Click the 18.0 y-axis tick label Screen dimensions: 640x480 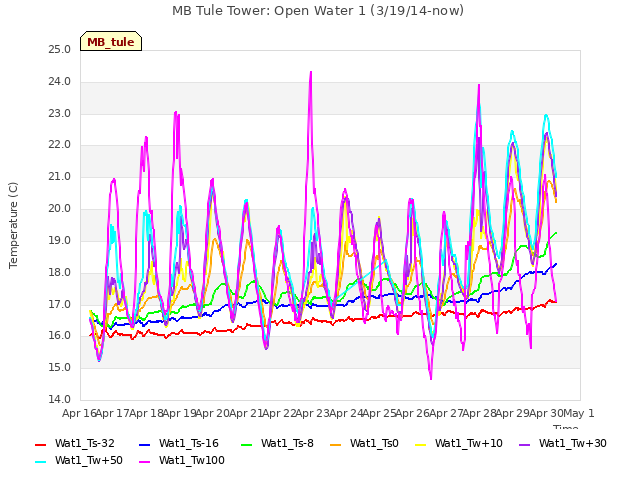click(x=60, y=273)
